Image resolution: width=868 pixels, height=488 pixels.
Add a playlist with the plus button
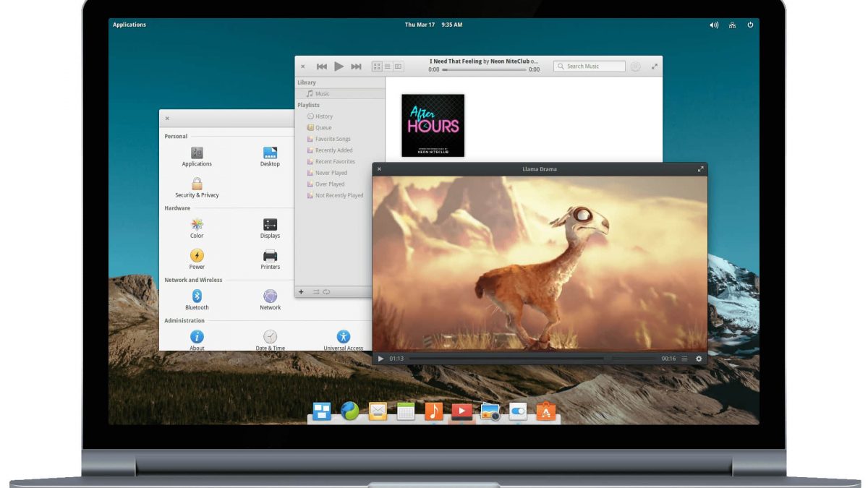pos(301,292)
